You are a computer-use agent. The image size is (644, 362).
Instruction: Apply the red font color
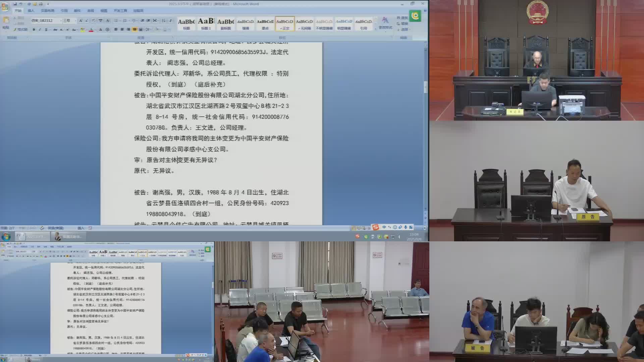(x=91, y=29)
